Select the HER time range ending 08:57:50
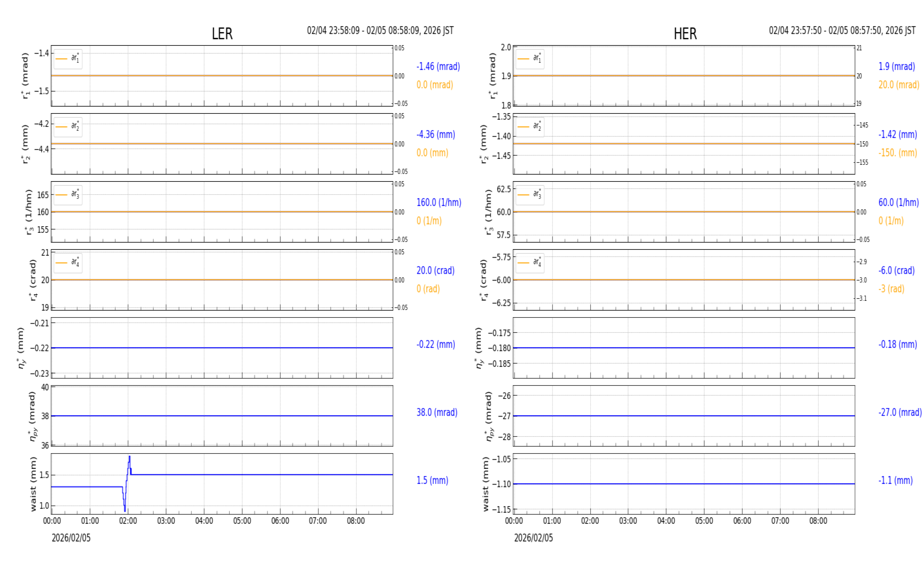Screen dimensions: 924x565 pyautogui.click(x=842, y=31)
